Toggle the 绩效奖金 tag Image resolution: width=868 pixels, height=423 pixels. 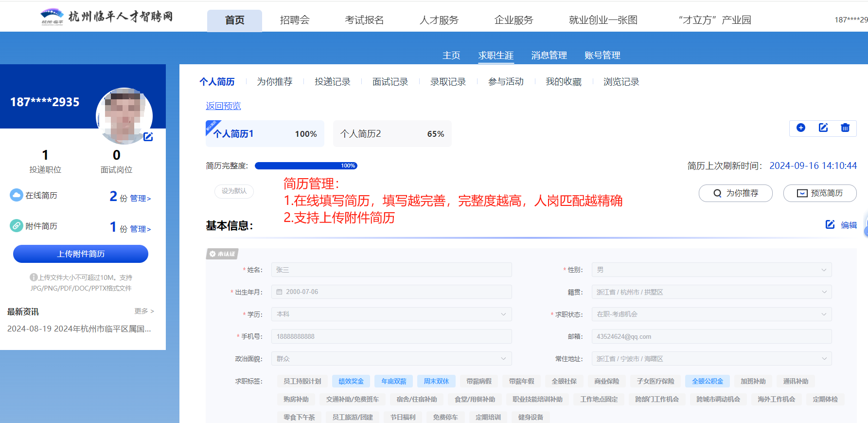coord(351,381)
